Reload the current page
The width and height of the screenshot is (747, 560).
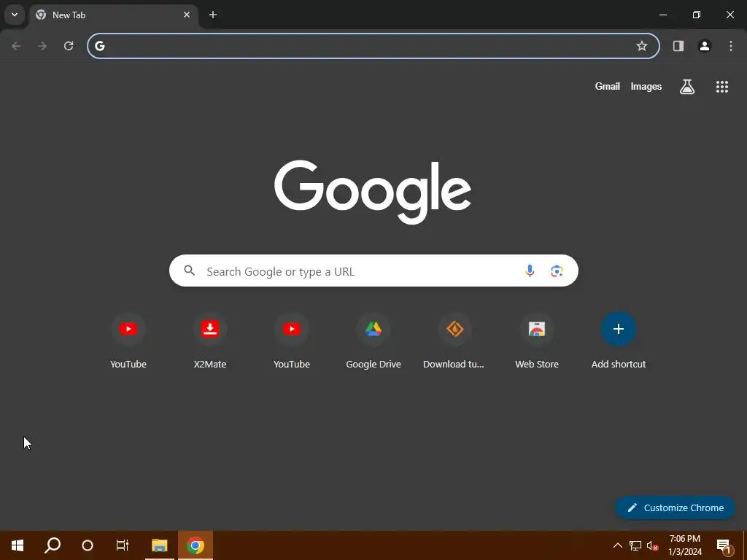point(69,46)
